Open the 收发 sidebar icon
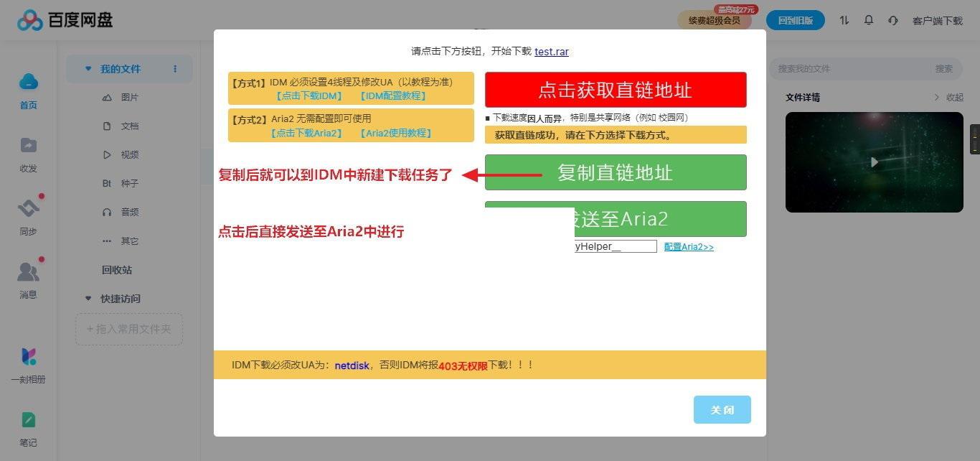The image size is (980, 461). point(28,146)
